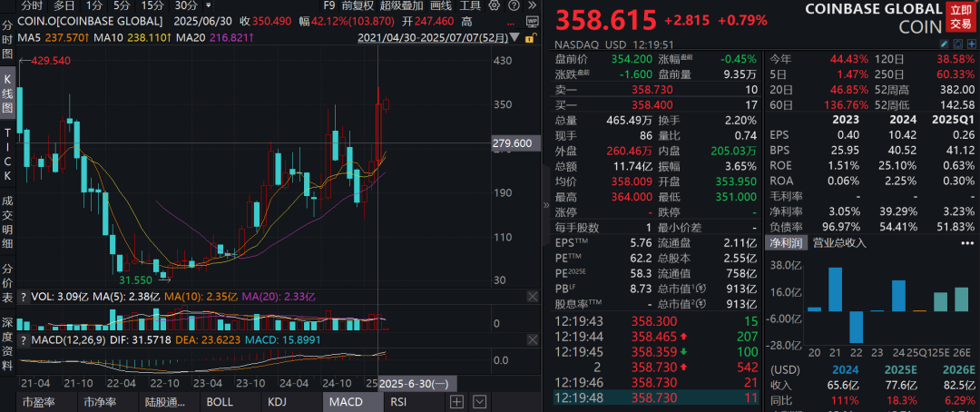Click the 12:19:48 trade tick row
This screenshot has height=412, width=980.
point(656,397)
